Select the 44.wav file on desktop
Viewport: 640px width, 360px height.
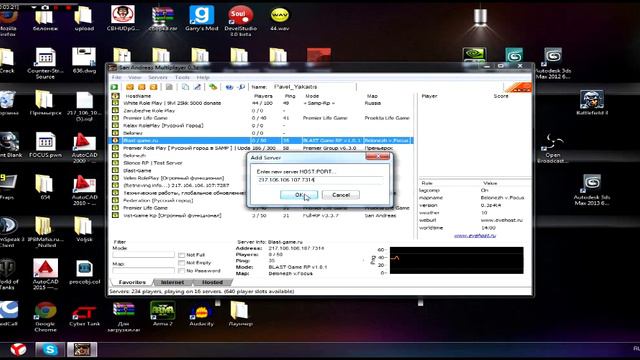pos(280,19)
